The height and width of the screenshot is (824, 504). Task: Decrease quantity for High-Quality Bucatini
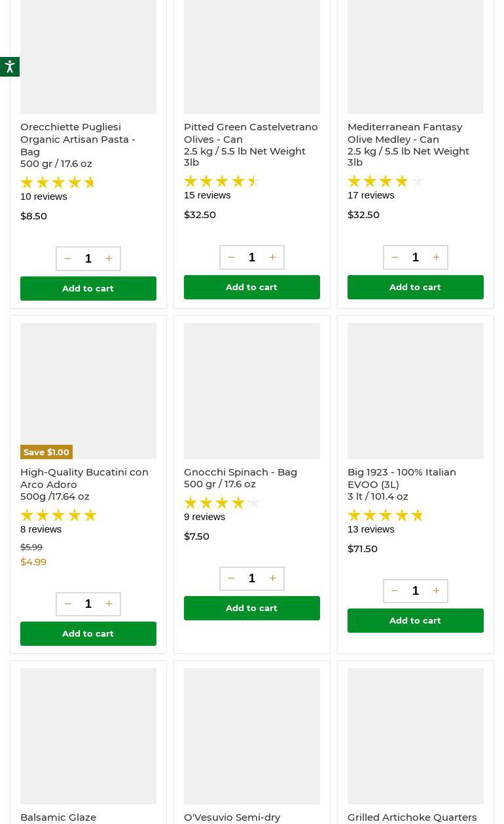tap(67, 604)
